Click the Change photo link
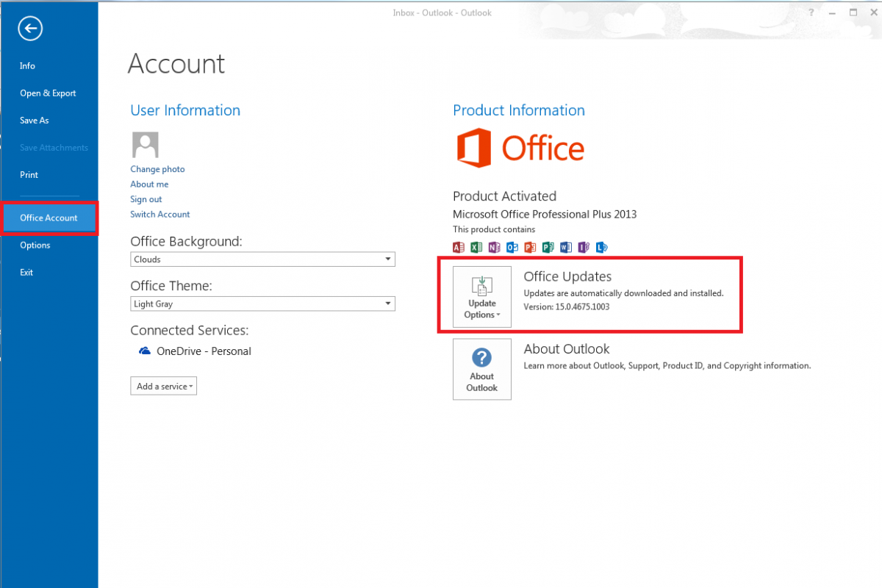 click(x=157, y=169)
